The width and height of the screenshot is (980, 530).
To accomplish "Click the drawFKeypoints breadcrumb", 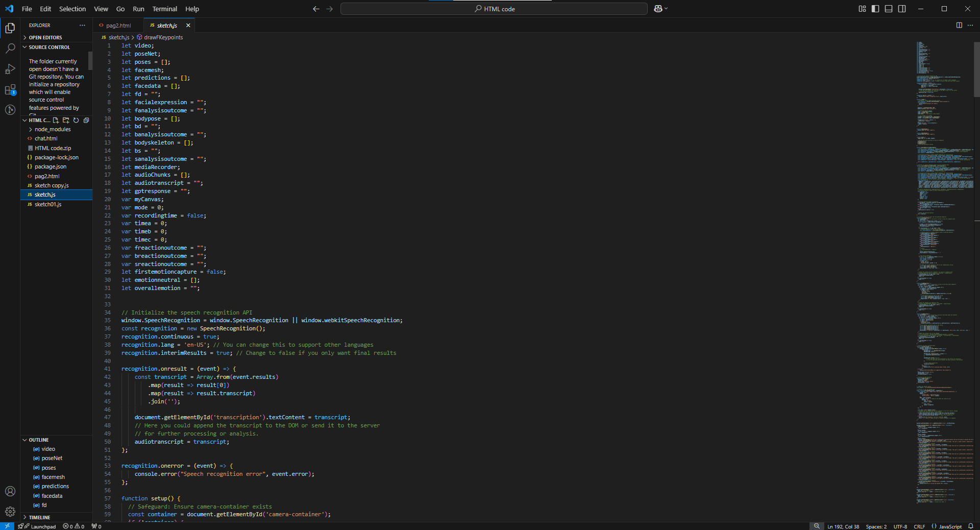I will click(x=160, y=37).
